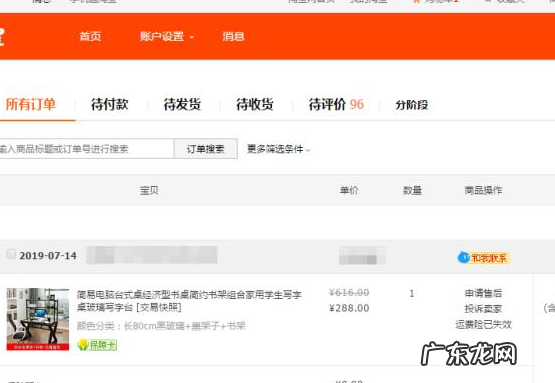This screenshot has height=383, width=555.
Task: Click the 和我联系 chat icon
Action: tap(483, 258)
